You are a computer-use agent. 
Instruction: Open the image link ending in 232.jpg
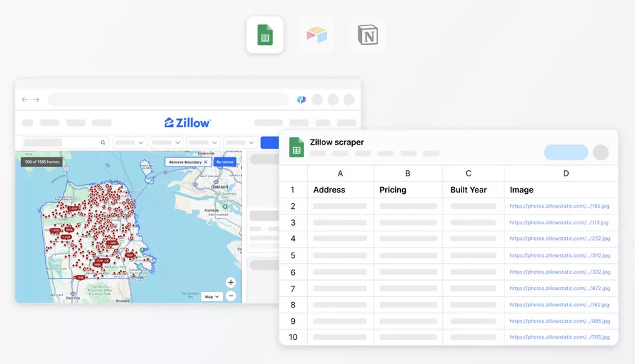pyautogui.click(x=560, y=238)
